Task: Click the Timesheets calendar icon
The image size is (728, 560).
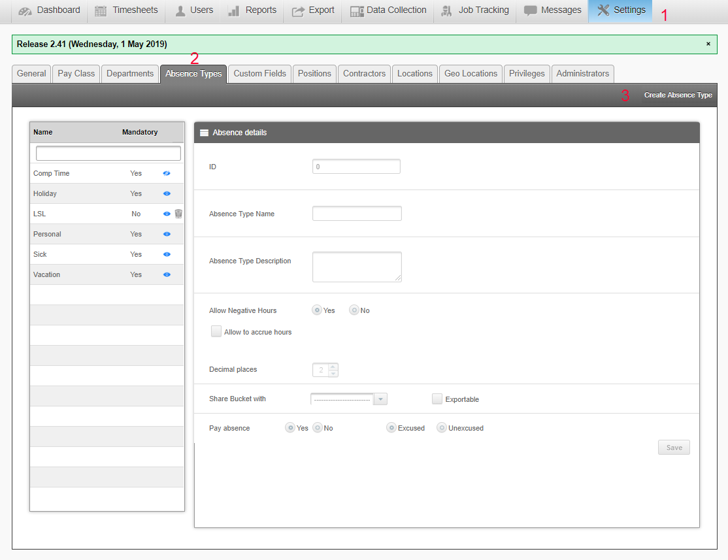Action: 101,11
